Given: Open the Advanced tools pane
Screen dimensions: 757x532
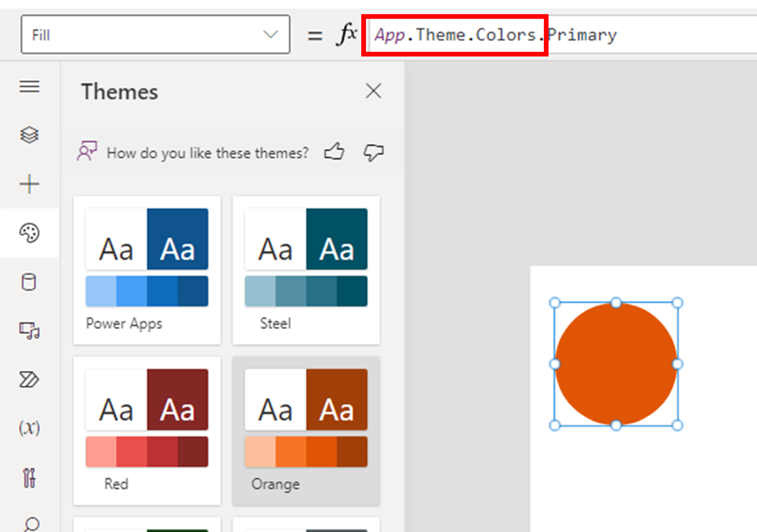Looking at the screenshot, I should (29, 475).
